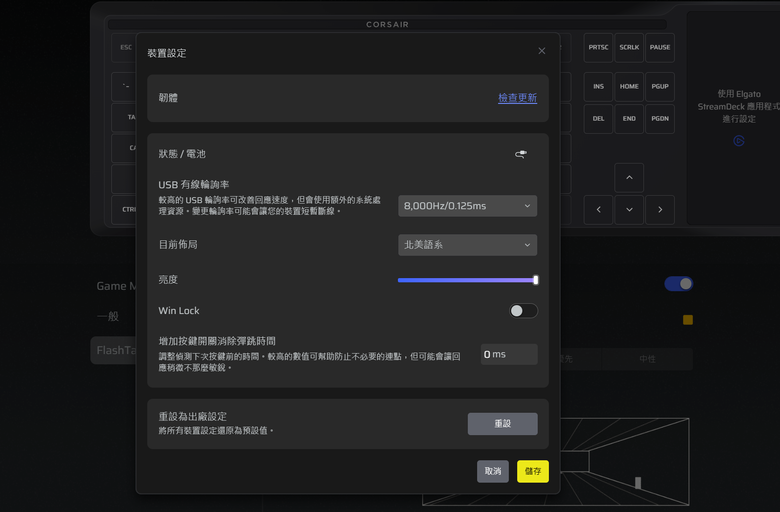Image resolution: width=780 pixels, height=512 pixels.
Task: Click the 0 ms debounce time field
Action: pos(509,354)
